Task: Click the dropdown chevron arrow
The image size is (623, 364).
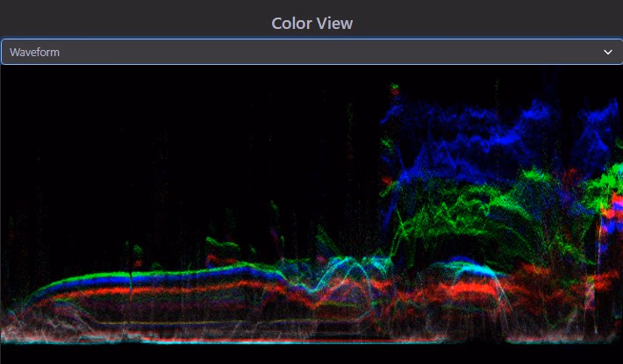Action: [x=607, y=52]
